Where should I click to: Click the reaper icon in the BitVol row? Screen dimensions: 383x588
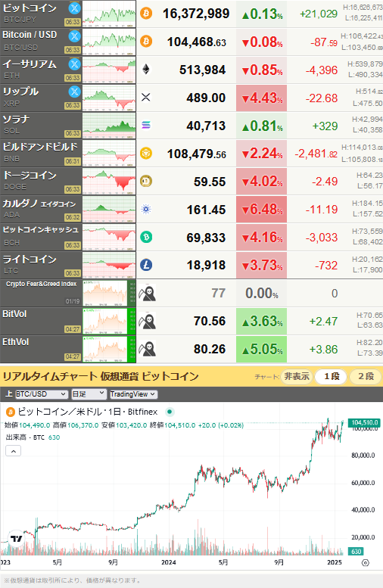point(147,321)
